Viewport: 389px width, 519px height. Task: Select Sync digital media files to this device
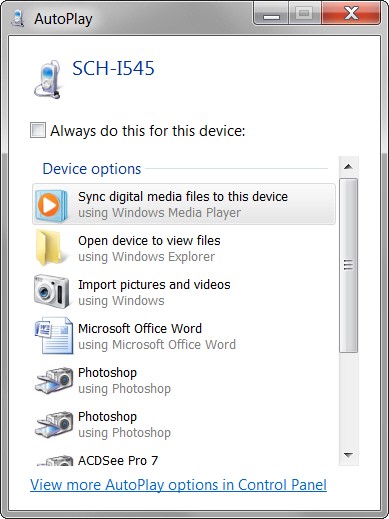click(x=184, y=204)
